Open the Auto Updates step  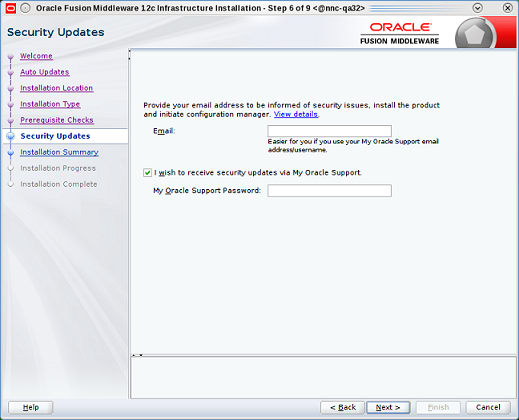pos(45,72)
